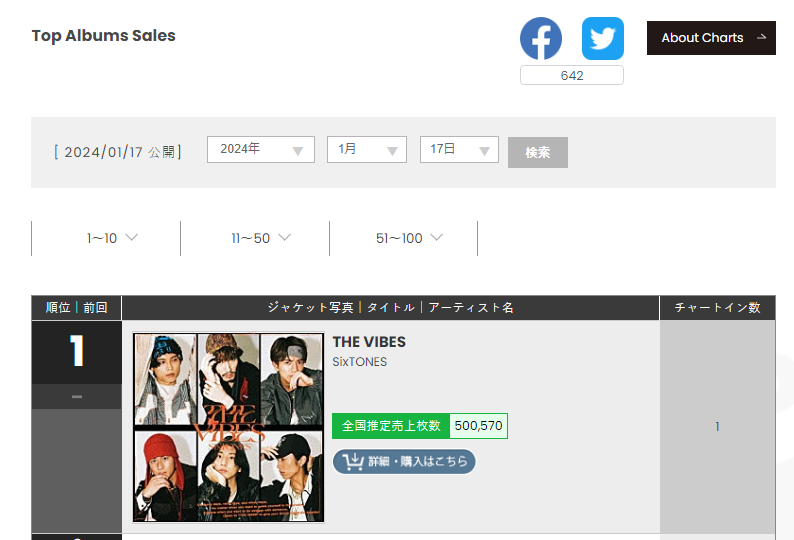
Task: Open the About Charts page
Action: (x=711, y=38)
